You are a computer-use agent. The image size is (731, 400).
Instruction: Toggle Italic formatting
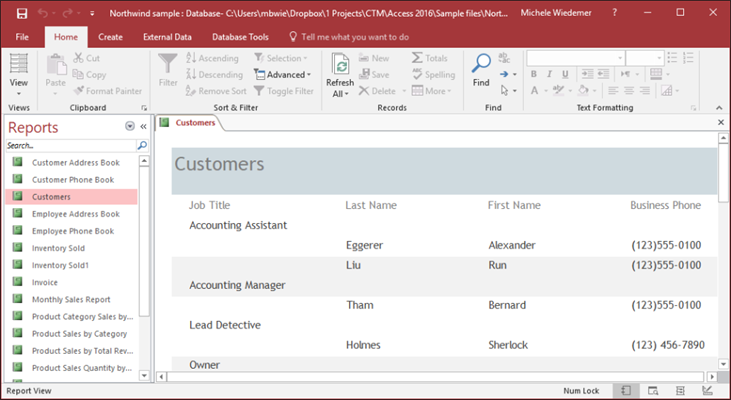pyautogui.click(x=550, y=74)
